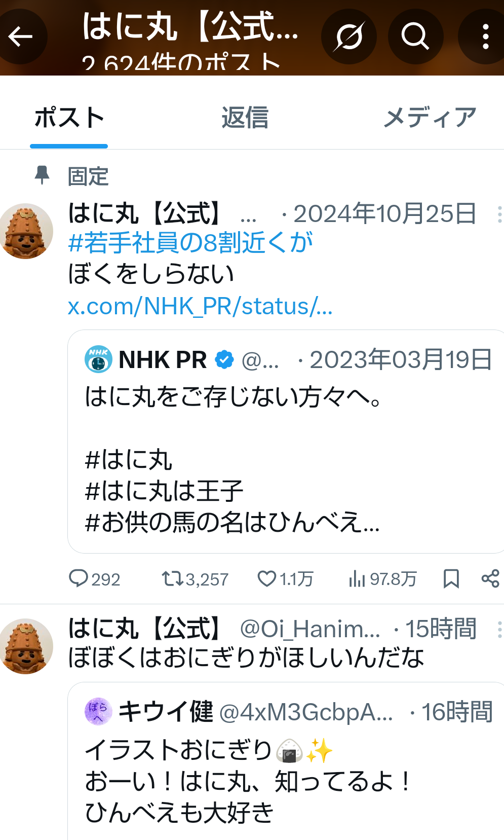
Task: Open the Grok slash-circle icon
Action: pyautogui.click(x=348, y=36)
